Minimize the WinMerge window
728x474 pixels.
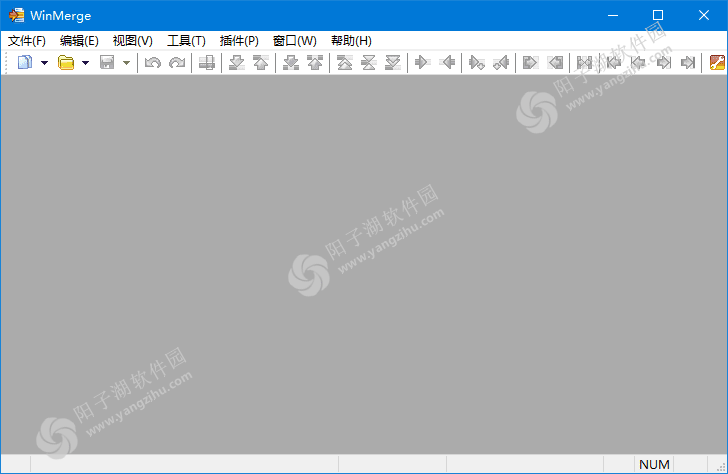click(x=613, y=15)
